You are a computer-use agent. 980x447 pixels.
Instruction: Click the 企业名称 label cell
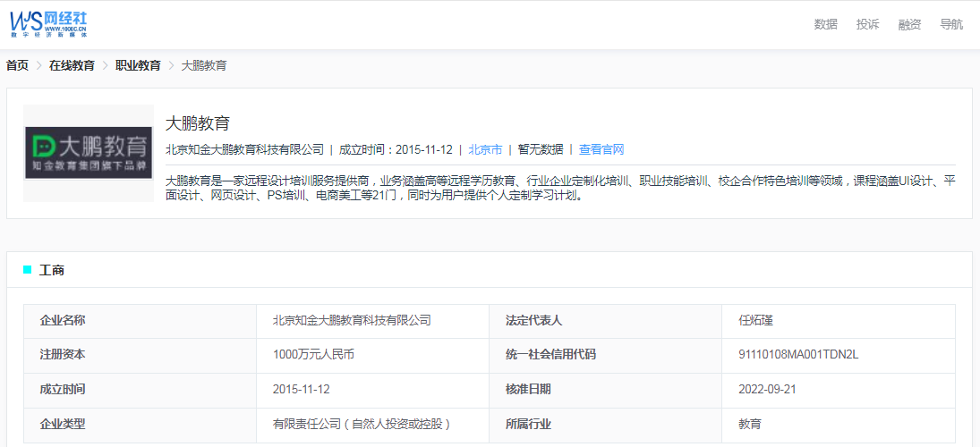click(140, 321)
